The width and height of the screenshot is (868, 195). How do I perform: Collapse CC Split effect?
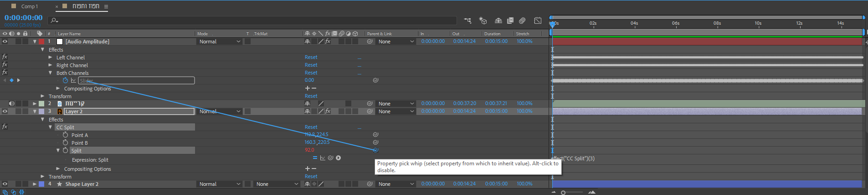pyautogui.click(x=50, y=127)
